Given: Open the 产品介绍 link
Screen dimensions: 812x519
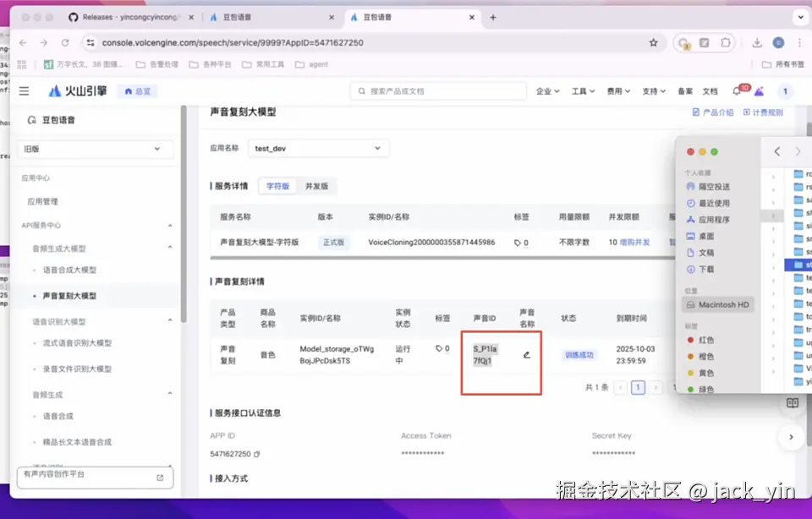Looking at the screenshot, I should pos(712,112).
